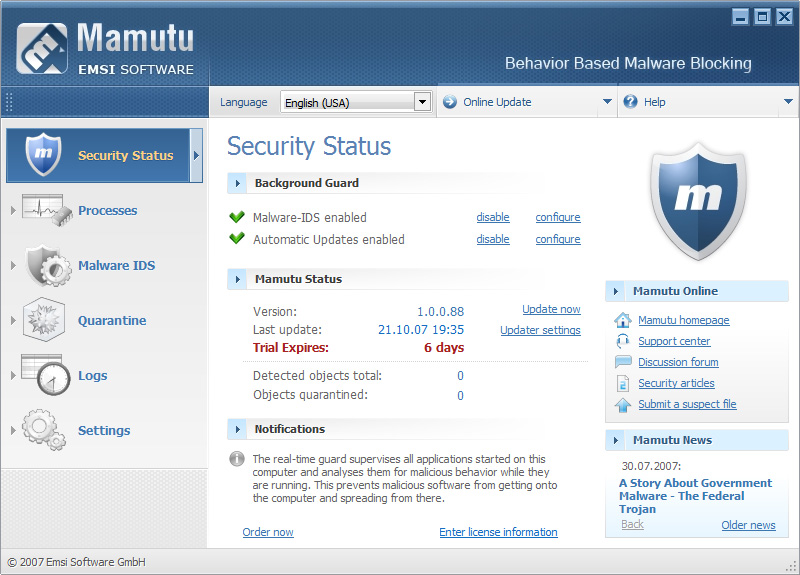Disable Automatic Updates via its link
800x575 pixels.
coord(493,239)
